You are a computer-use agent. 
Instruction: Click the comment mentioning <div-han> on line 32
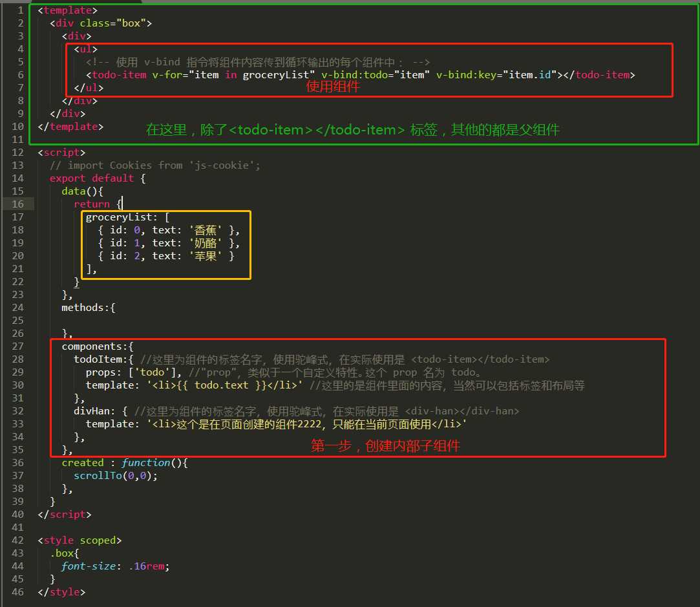[327, 412]
